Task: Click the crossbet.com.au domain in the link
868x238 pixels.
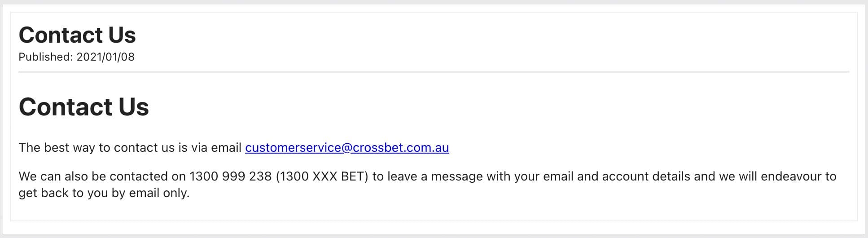Action: (401, 148)
